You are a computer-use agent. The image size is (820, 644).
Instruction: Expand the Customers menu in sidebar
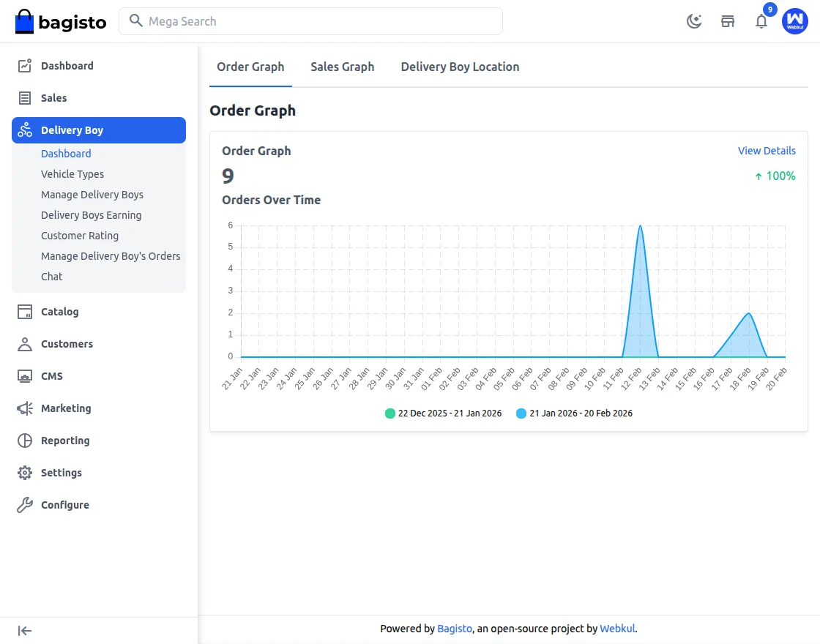67,344
